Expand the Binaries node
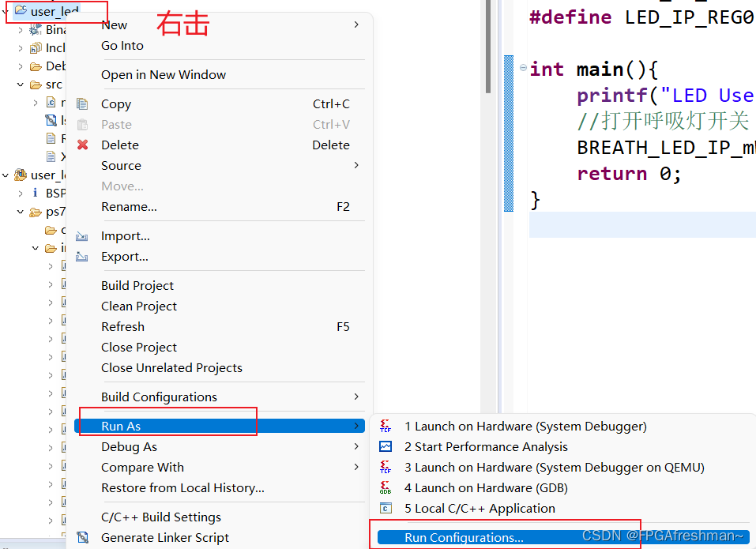The width and height of the screenshot is (756, 549). point(21,30)
